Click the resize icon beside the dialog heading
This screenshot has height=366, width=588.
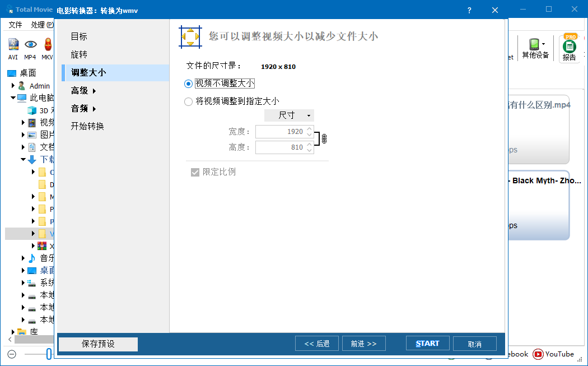pos(190,36)
